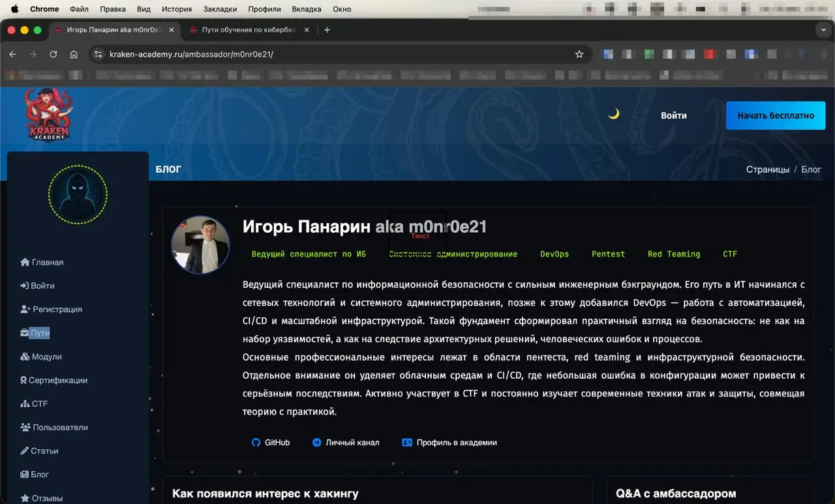
Task: Close the Игорь Панарин browser tab
Action: coord(172,29)
